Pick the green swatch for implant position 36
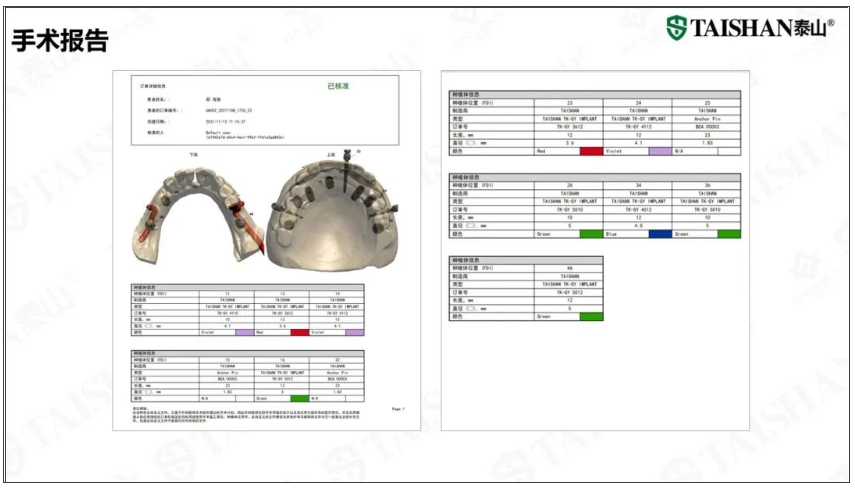Screen dimensions: 855x489 [729, 234]
